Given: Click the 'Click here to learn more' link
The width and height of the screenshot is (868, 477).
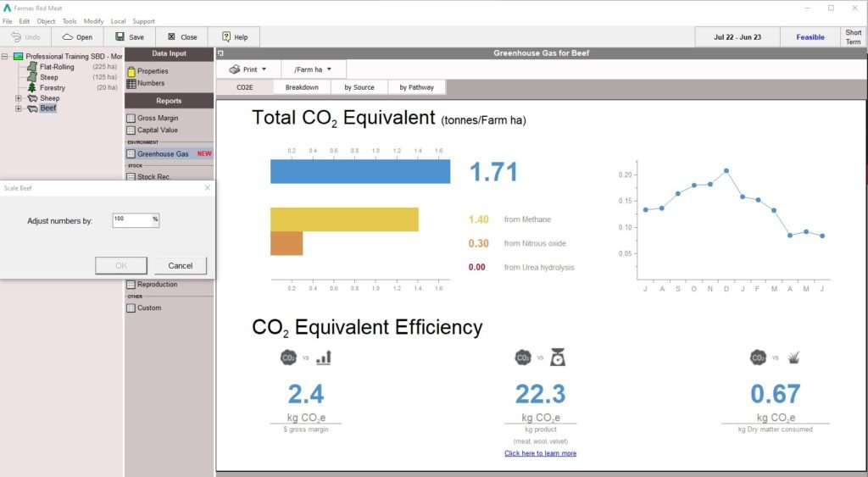Looking at the screenshot, I should click(540, 453).
